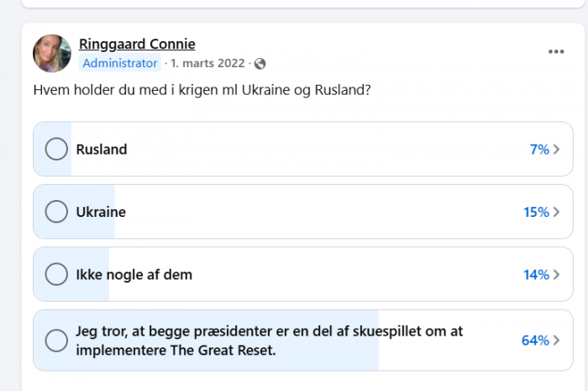588x391 pixels.
Task: Expand voters via chevron next to 15%
Action: click(556, 212)
